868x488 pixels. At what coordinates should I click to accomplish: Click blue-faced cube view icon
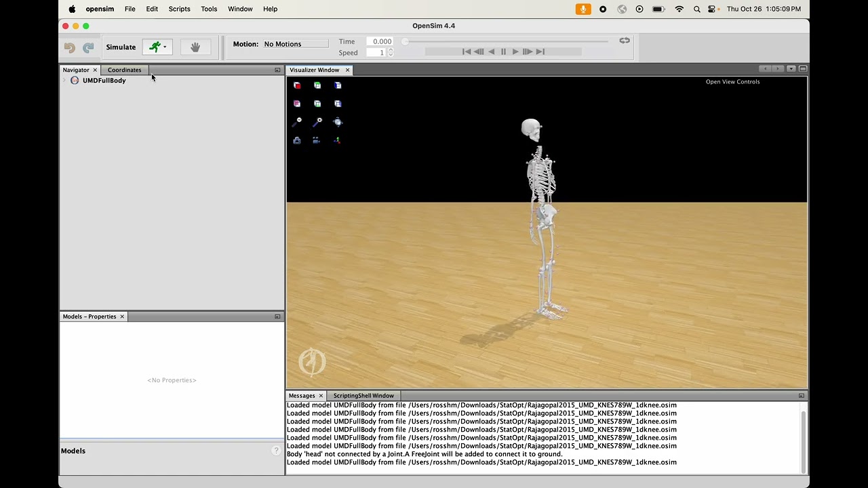(338, 85)
